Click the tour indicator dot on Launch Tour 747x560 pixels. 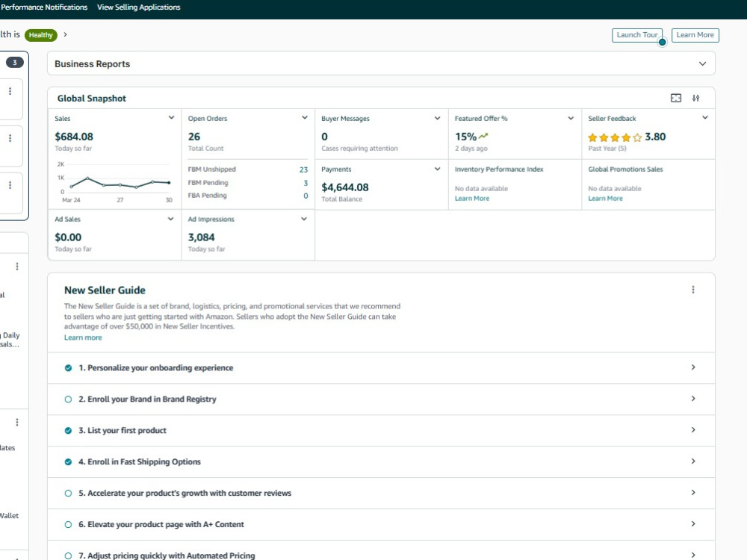click(x=662, y=42)
